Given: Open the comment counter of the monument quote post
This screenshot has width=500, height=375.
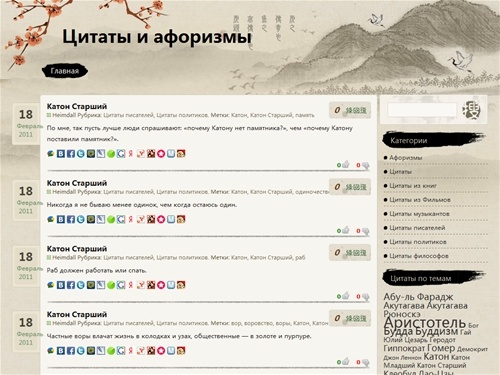Looking at the screenshot, I should pos(350,110).
